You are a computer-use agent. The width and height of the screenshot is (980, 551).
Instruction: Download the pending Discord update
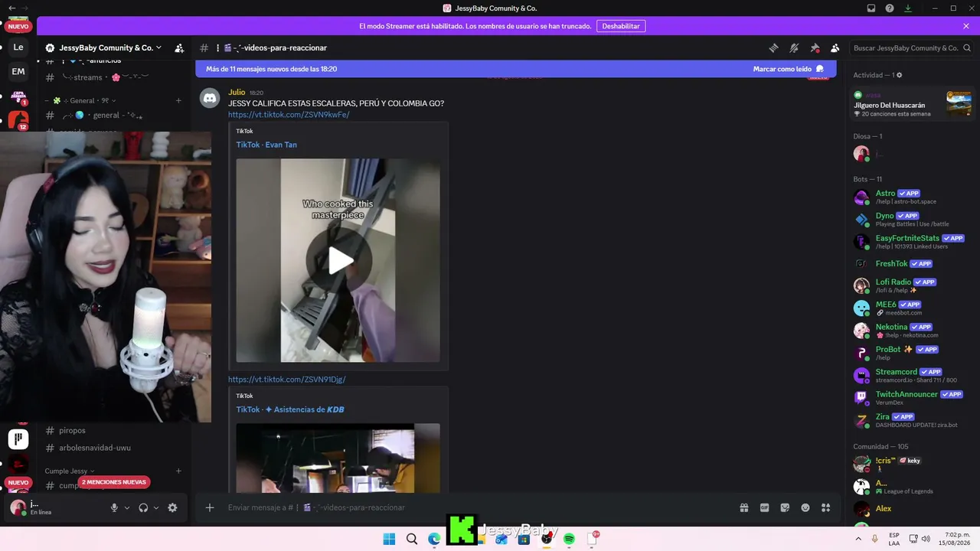tap(908, 8)
